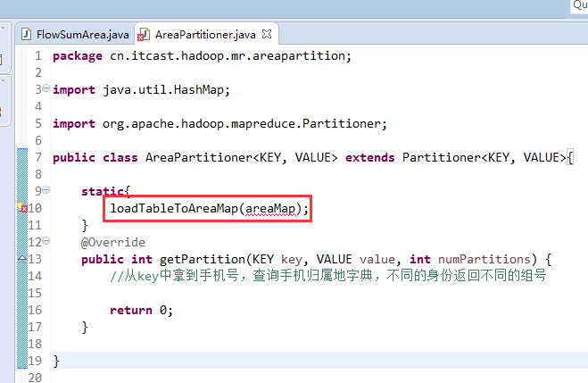This screenshot has height=383, width=588.
Task: Click the numPartitions parameter
Action: [484, 259]
